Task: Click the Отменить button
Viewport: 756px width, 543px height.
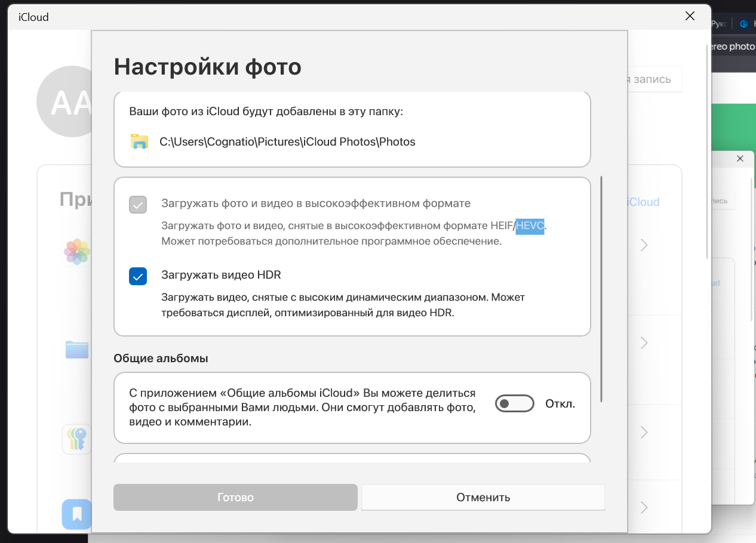Action: [x=483, y=497]
